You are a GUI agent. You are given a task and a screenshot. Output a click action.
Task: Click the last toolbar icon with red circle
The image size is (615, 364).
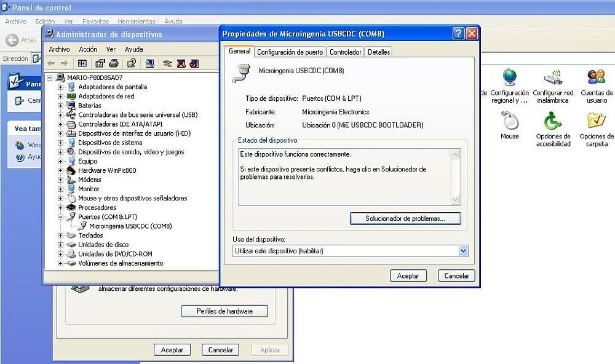click(x=194, y=63)
